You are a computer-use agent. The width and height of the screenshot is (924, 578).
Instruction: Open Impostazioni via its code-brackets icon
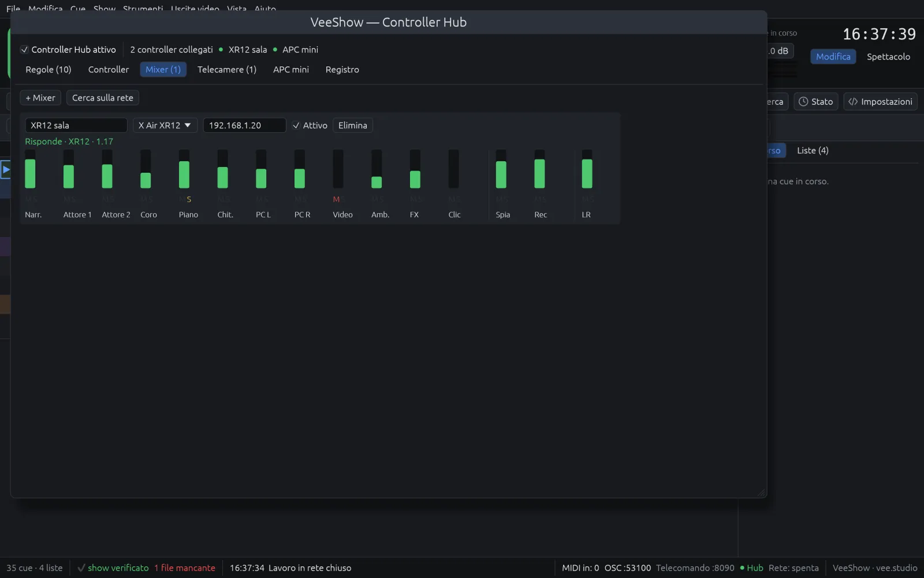tap(853, 102)
